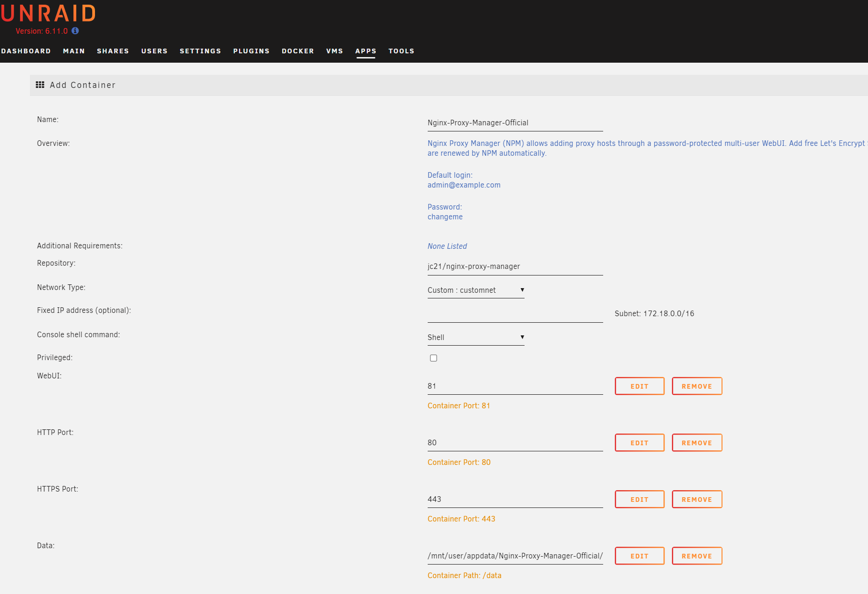Select the Apps menu item
868x594 pixels.
(366, 51)
